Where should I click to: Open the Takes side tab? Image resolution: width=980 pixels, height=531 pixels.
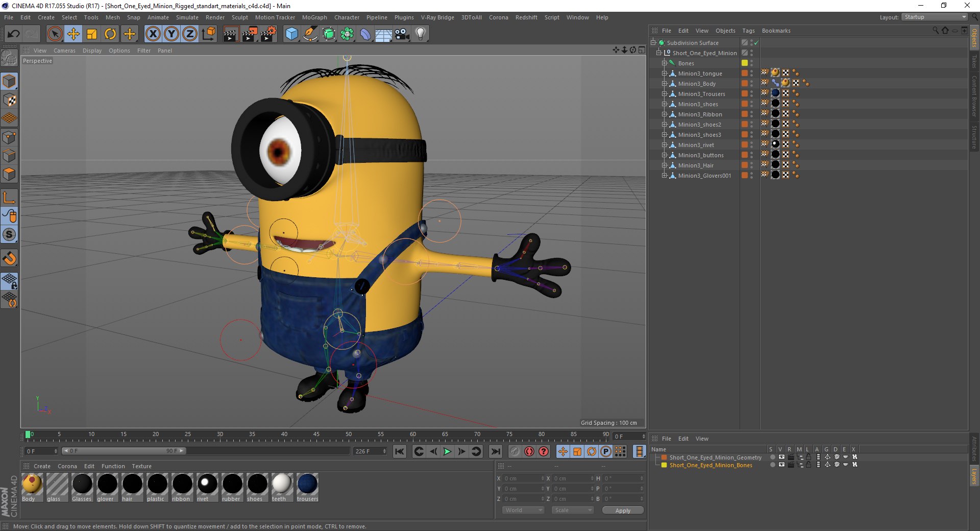pyautogui.click(x=974, y=61)
